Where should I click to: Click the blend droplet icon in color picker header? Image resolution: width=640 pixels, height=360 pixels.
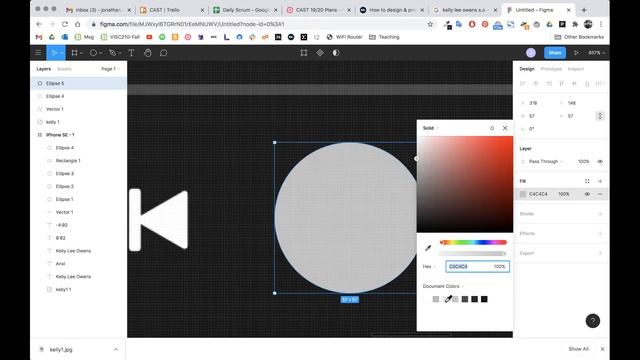click(492, 128)
